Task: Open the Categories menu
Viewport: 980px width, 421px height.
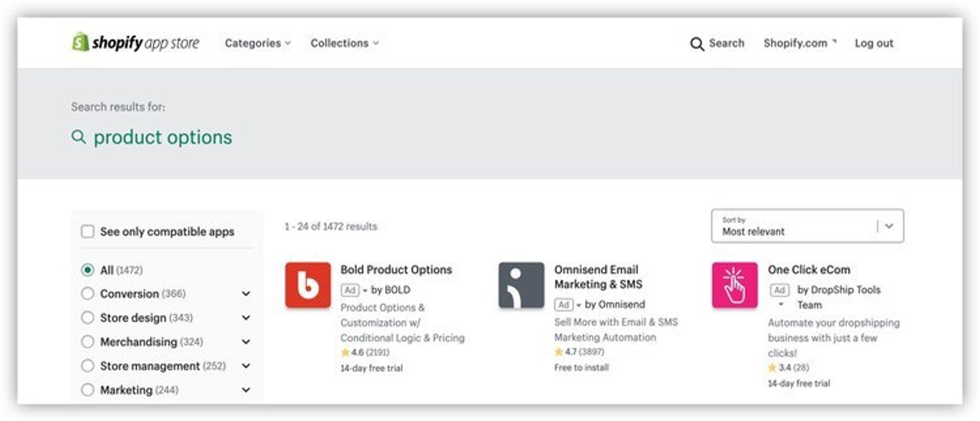Action: point(258,43)
